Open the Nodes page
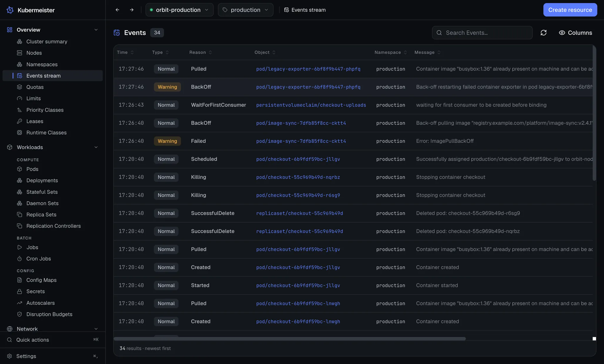604x364 pixels. point(52,53)
